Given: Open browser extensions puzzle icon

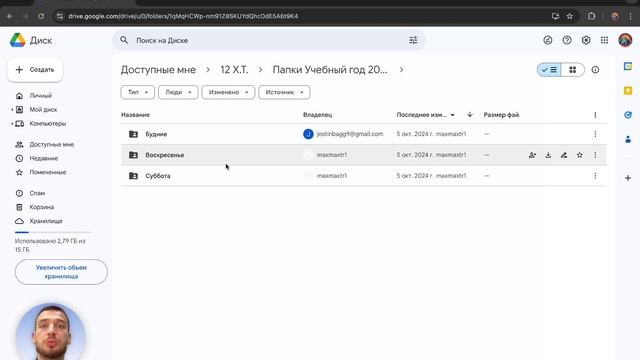Looking at the screenshot, I should click(x=591, y=16).
